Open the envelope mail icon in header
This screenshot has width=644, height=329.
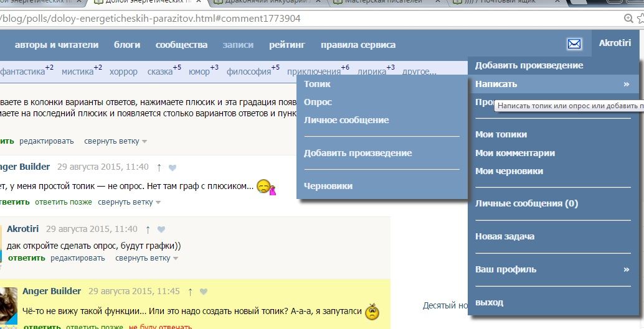[x=574, y=44]
